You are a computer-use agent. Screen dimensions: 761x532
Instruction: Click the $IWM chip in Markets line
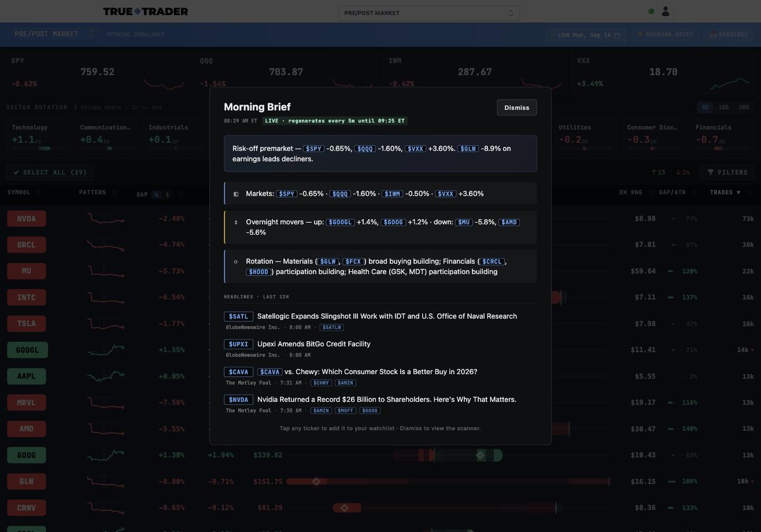tap(391, 194)
